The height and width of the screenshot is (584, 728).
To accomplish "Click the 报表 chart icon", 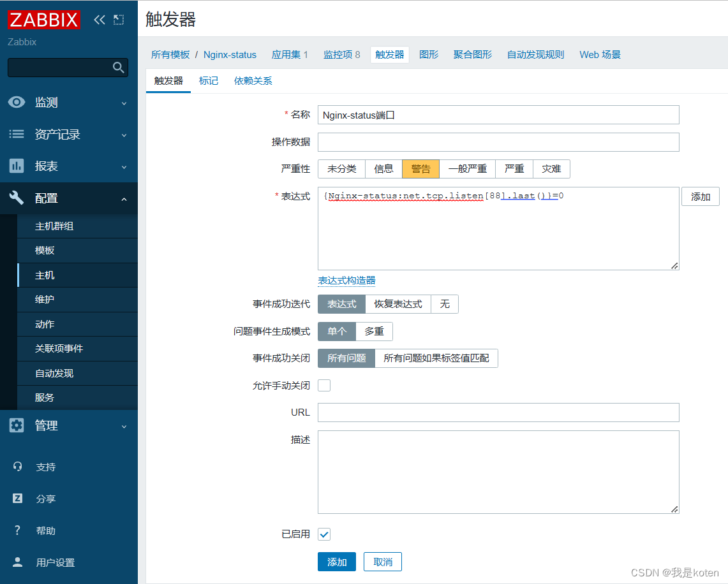I will [x=17, y=166].
